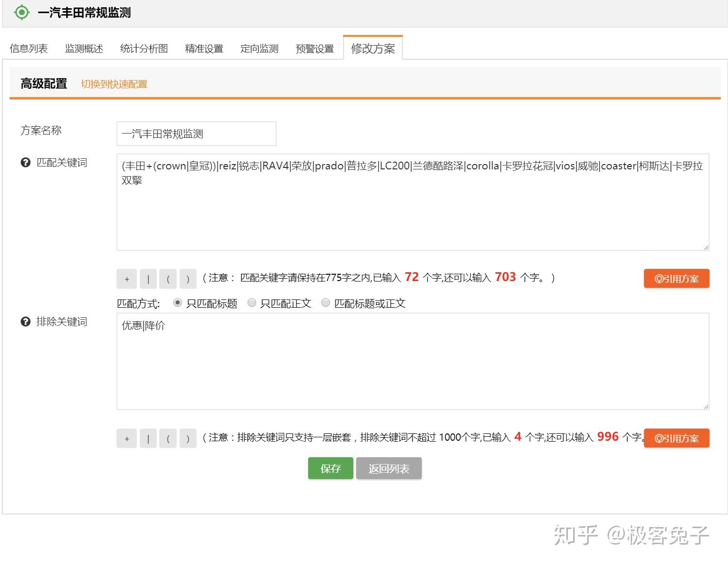
Task: Click into the 匹配关键词 text area
Action: click(413, 202)
